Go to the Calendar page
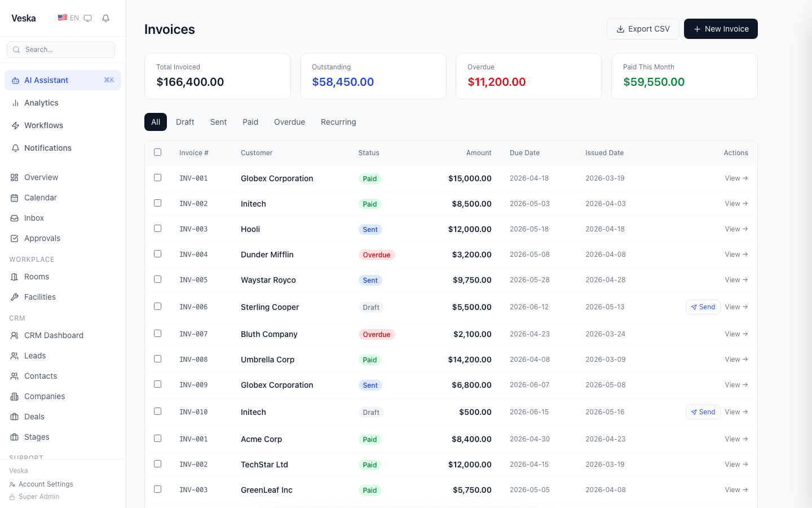Viewport: 812px width, 508px height. coord(63,198)
